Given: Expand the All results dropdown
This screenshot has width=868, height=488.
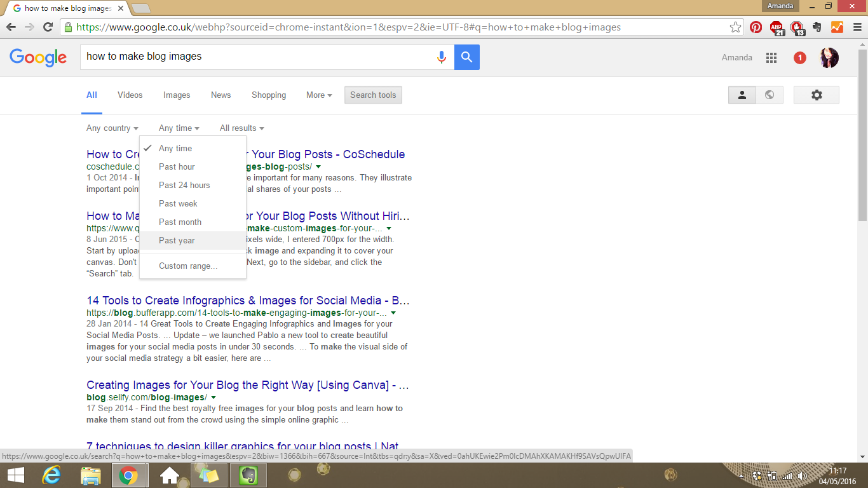Looking at the screenshot, I should tap(242, 128).
